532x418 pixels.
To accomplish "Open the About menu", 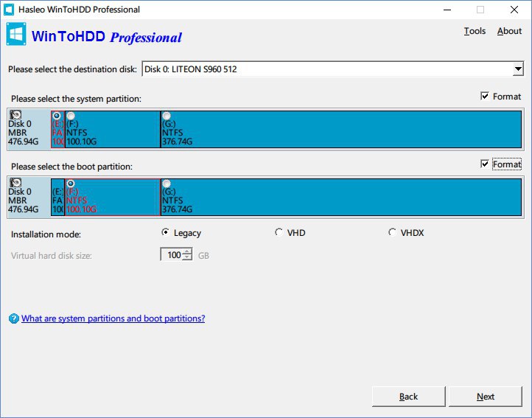I will (x=509, y=31).
